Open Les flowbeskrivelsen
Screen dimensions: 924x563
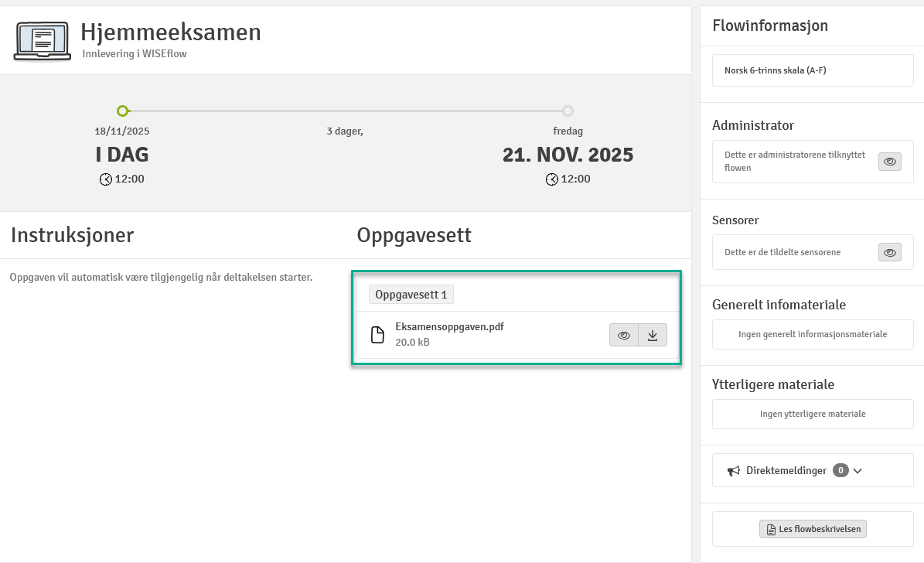pyautogui.click(x=813, y=529)
